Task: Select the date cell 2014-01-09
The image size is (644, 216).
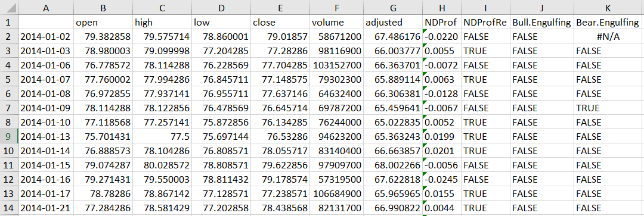Action: click(46, 108)
